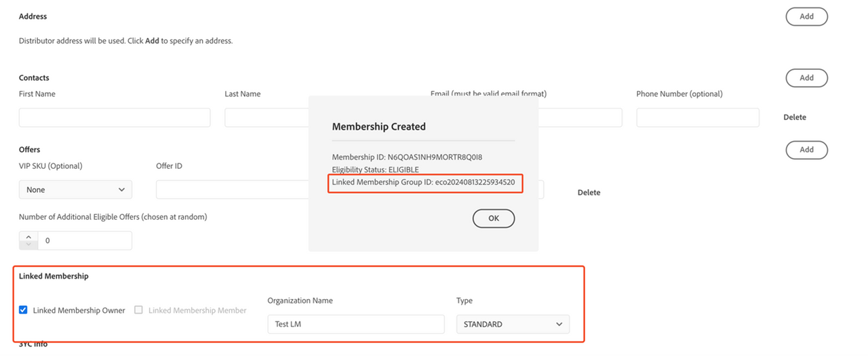The image size is (868, 356).
Task: Click the Add button for Offers
Action: click(x=806, y=150)
